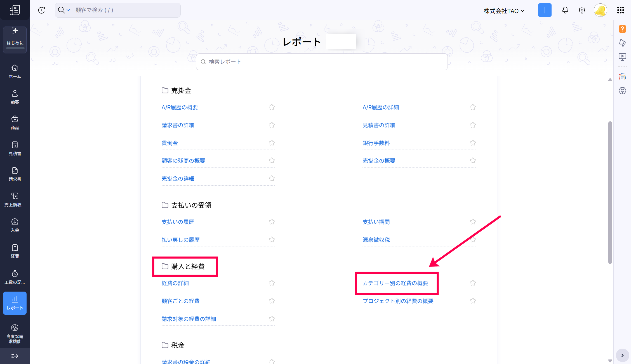Image resolution: width=631 pixels, height=364 pixels.
Task: Toggle favorite star for 支払いの履歴
Action: coord(272,222)
